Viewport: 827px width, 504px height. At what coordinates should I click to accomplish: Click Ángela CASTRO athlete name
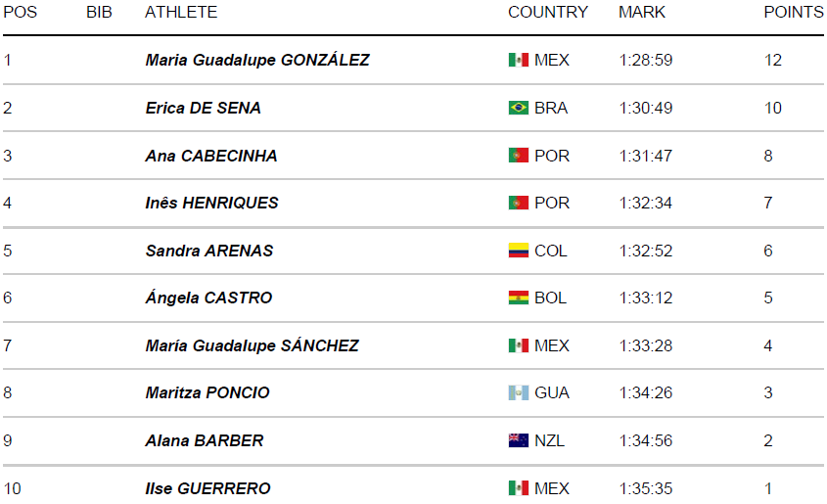point(208,298)
